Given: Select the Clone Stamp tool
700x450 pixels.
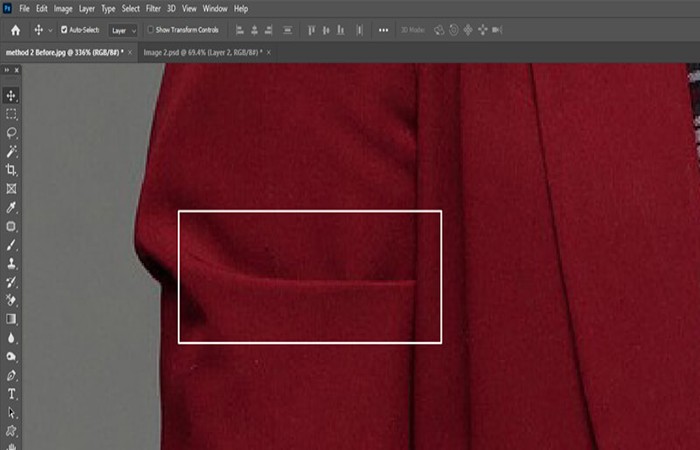Looking at the screenshot, I should coord(11,263).
